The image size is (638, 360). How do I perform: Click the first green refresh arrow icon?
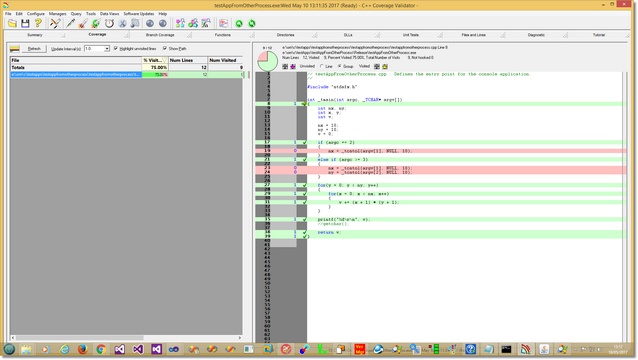point(239,23)
